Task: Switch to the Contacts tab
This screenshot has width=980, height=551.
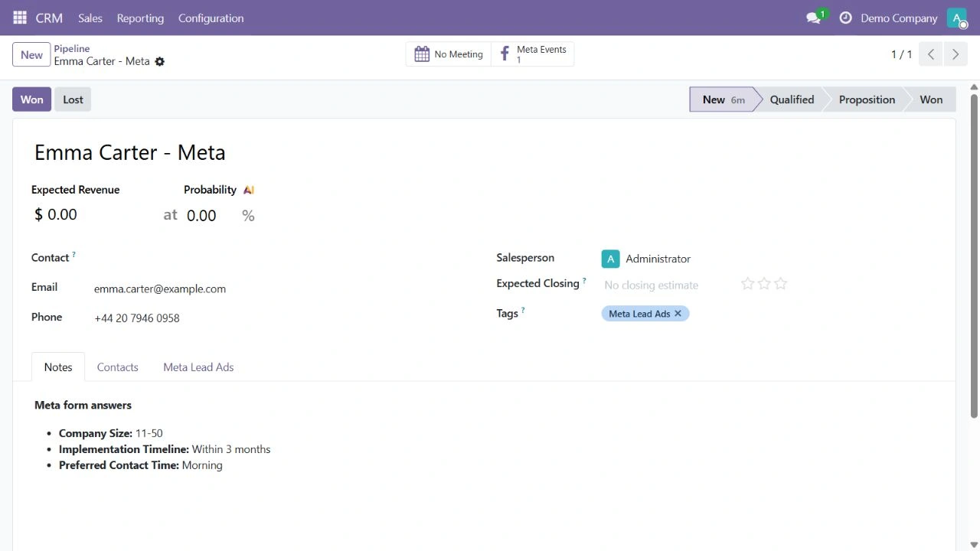Action: click(x=118, y=367)
